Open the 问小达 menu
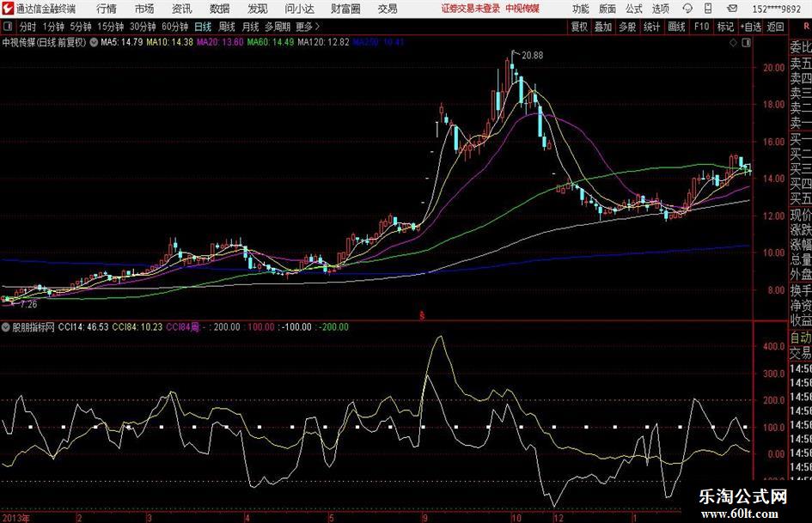Image resolution: width=812 pixels, height=523 pixels. 299,9
